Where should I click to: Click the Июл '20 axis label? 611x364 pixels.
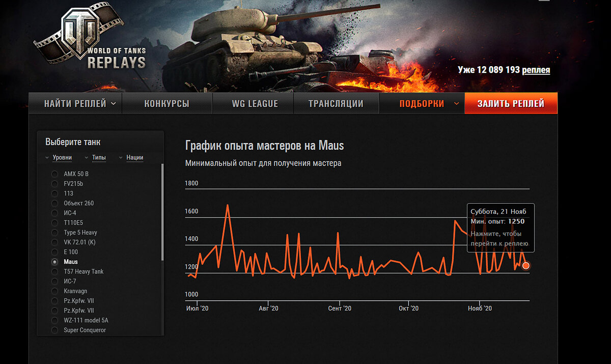198,309
